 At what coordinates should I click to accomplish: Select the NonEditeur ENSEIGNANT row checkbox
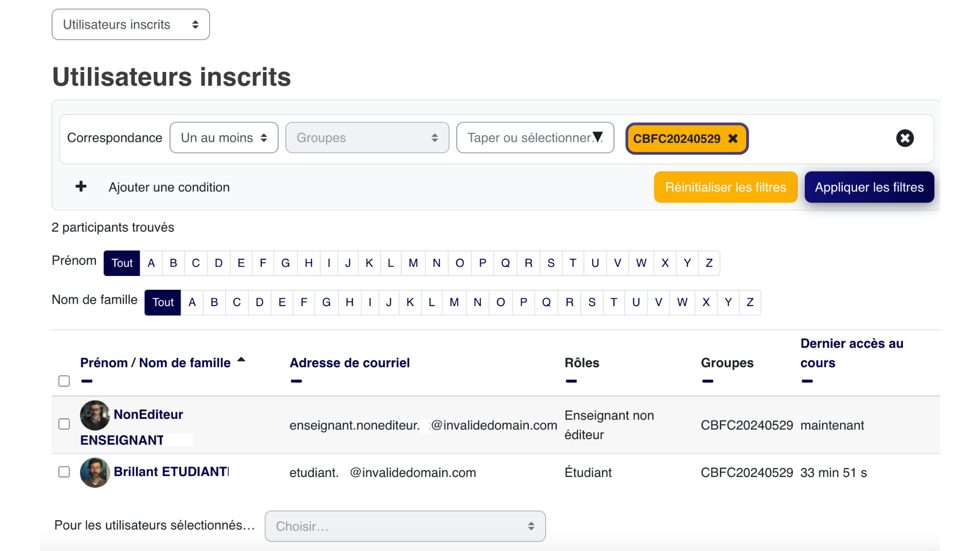pyautogui.click(x=64, y=424)
